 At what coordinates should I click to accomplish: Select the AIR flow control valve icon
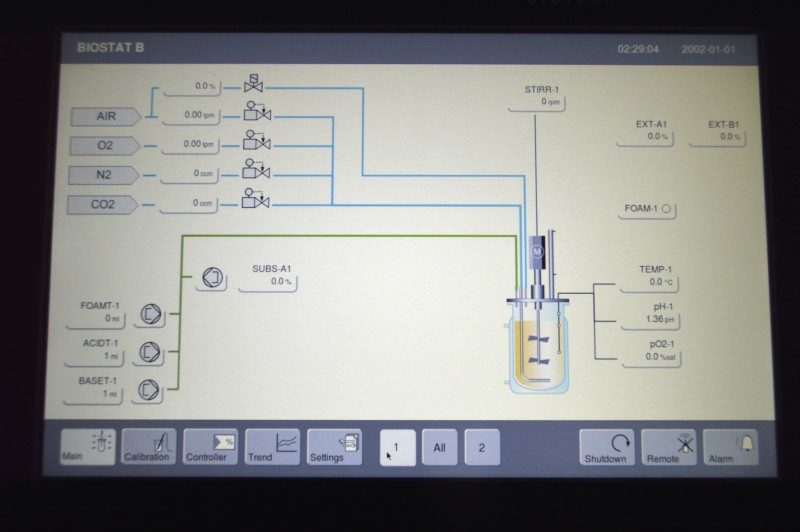[257, 111]
